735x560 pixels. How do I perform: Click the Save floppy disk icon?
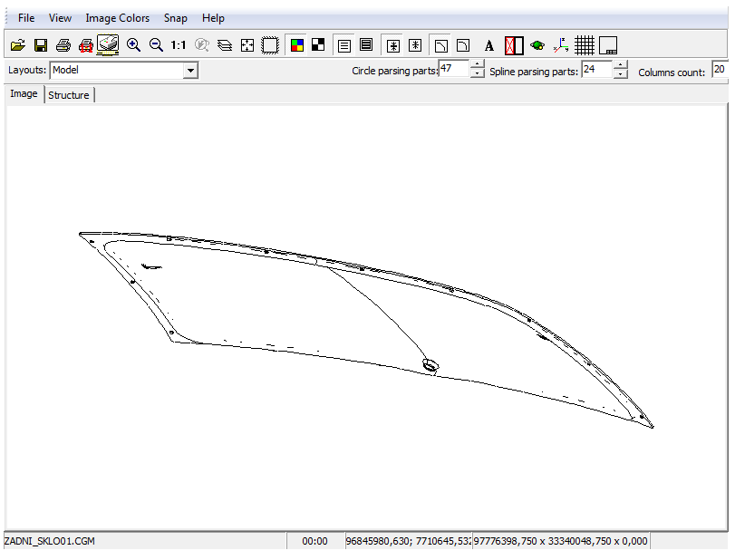[x=41, y=45]
